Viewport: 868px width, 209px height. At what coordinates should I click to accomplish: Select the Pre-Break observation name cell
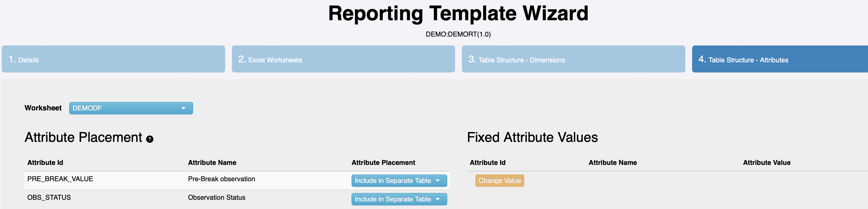click(222, 179)
